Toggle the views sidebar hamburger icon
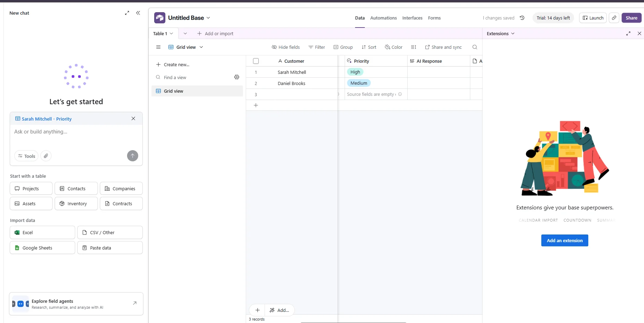This screenshot has width=644, height=323. (158, 47)
